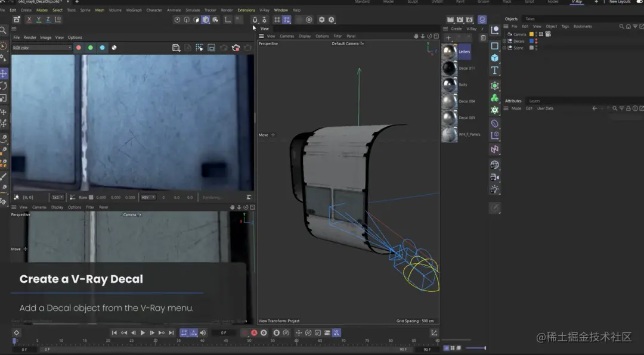This screenshot has width=644, height=355.
Task: Switch to the Takes tab
Action: [x=530, y=18]
